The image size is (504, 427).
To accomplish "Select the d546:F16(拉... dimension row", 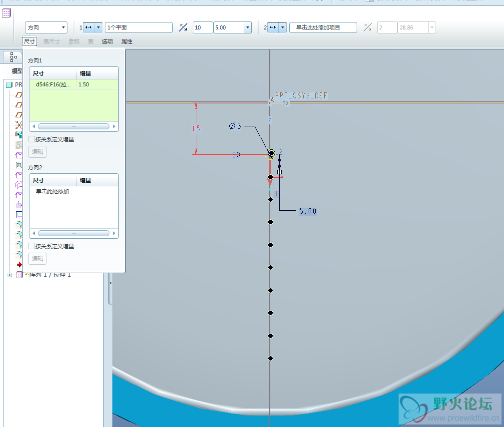I will 74,84.
